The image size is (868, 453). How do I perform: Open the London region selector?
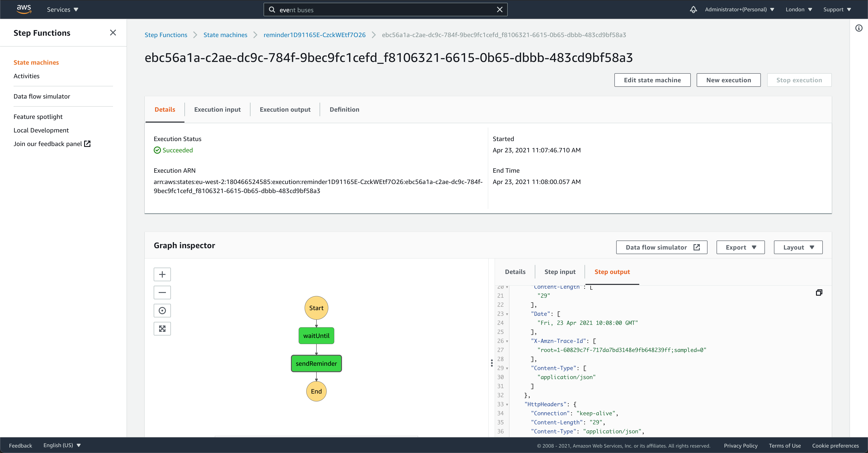pos(799,9)
